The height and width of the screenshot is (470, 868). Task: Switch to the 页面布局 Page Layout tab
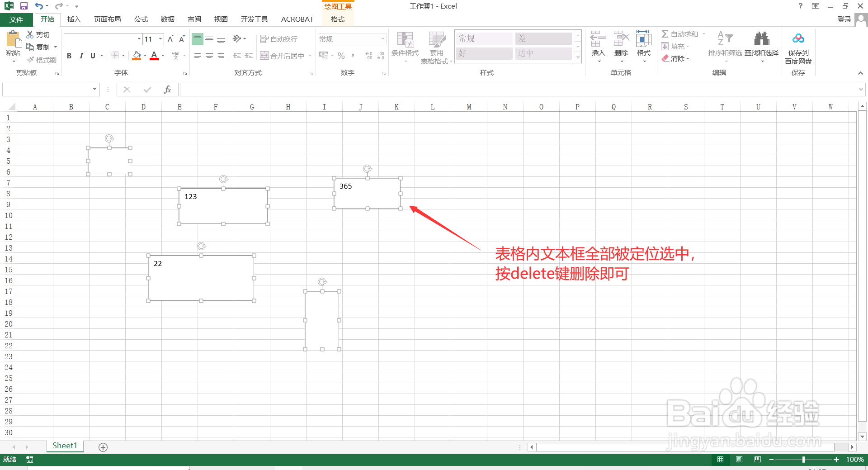[108, 19]
